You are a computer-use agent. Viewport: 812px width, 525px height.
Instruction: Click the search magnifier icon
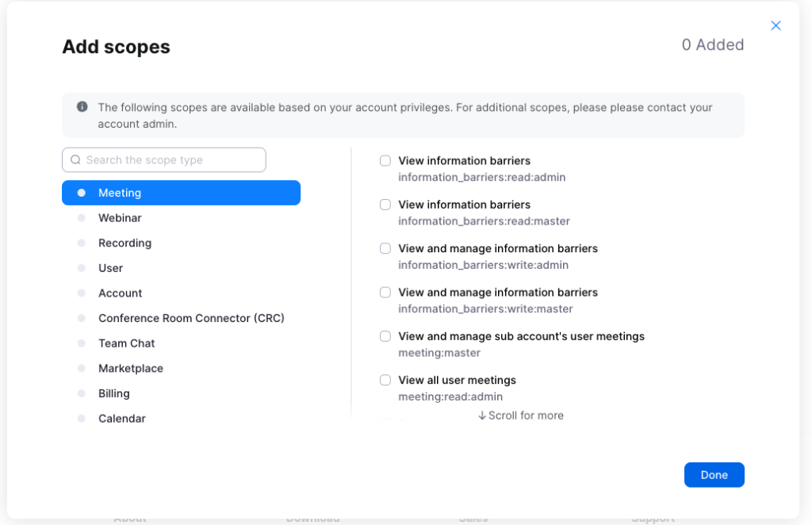tap(76, 160)
